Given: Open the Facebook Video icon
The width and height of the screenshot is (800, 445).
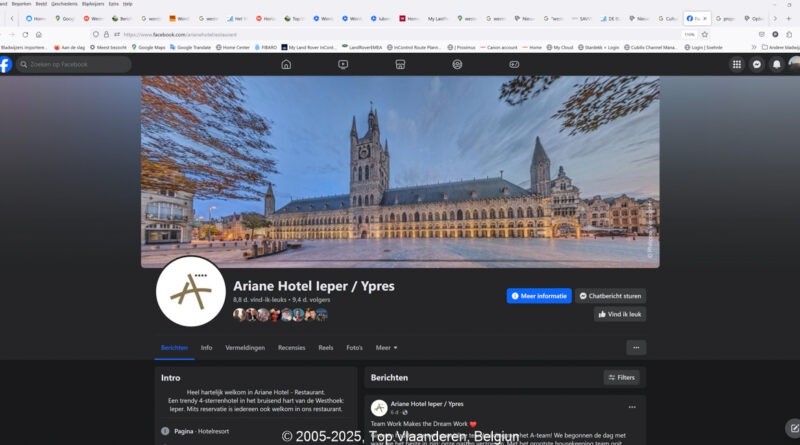Looking at the screenshot, I should (343, 64).
